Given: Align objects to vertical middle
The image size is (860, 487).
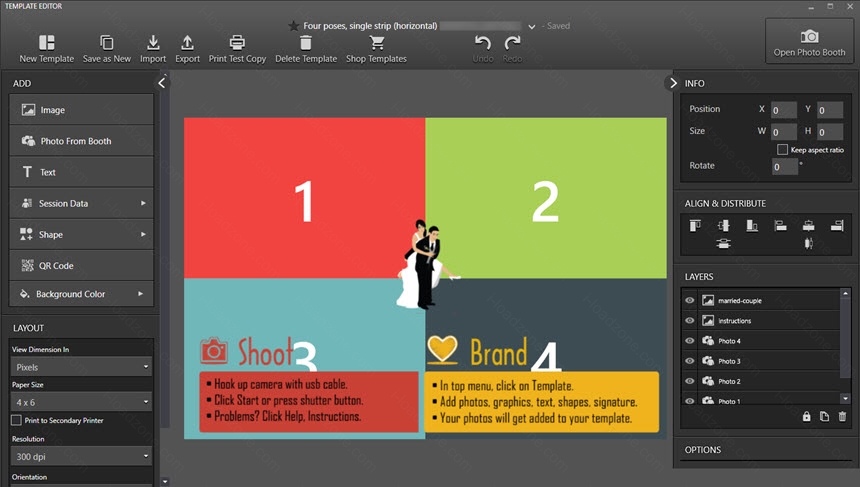Looking at the screenshot, I should point(723,225).
